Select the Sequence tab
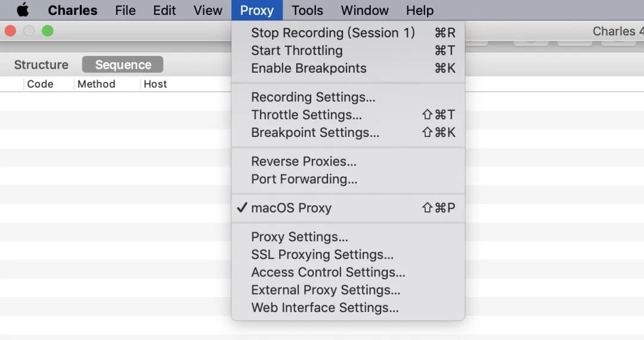Image resolution: width=644 pixels, height=340 pixels. click(x=123, y=65)
